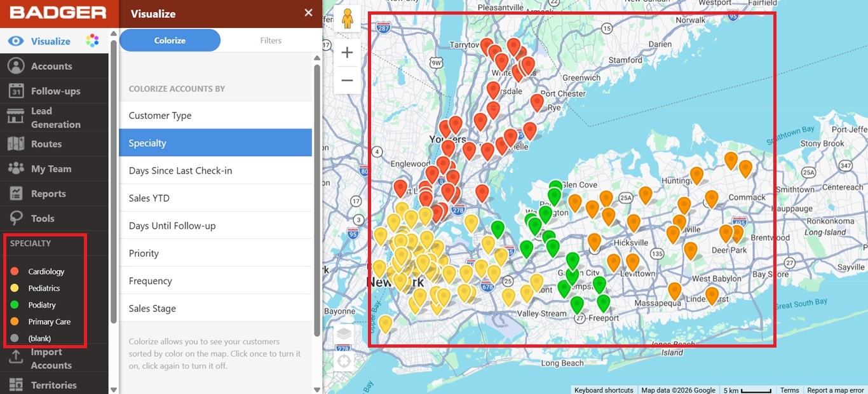Click the Reports label in sidebar
Screen dimensions: 868x394
click(x=48, y=193)
